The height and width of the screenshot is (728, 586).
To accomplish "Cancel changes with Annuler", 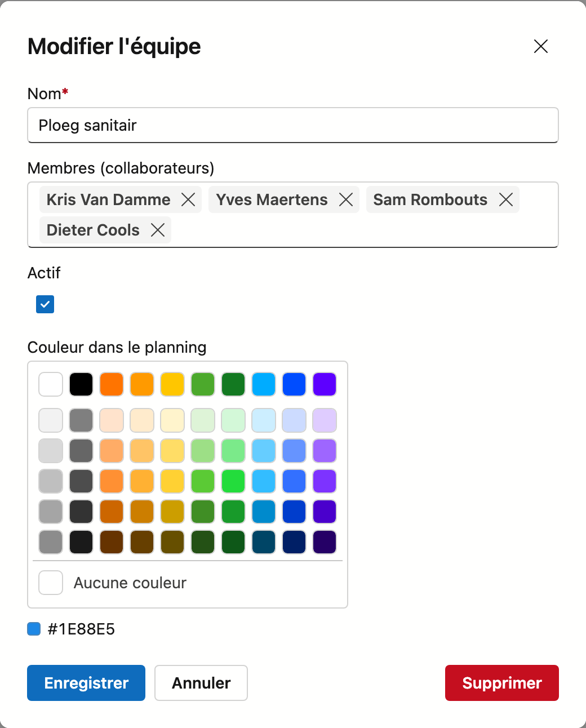I will pyautogui.click(x=201, y=683).
